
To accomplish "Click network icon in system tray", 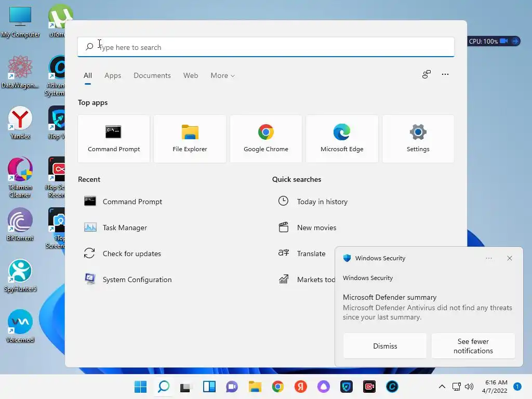I will pyautogui.click(x=456, y=387).
